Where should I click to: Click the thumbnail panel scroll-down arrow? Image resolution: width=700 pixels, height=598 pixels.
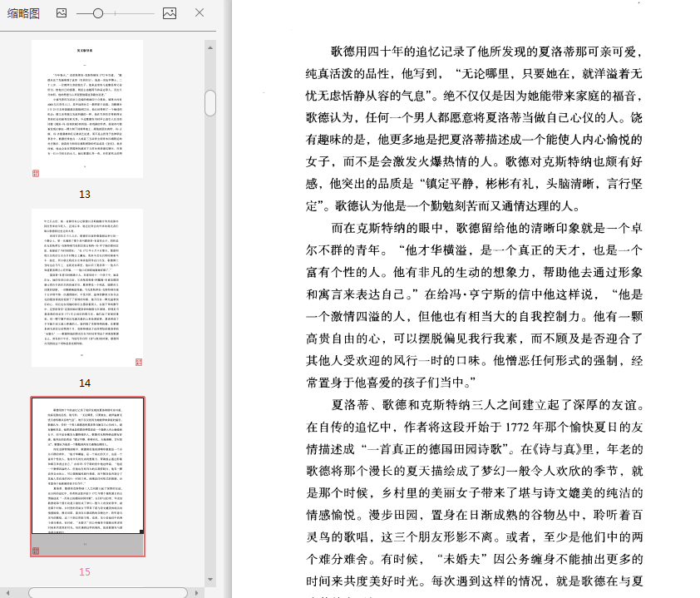(210, 580)
